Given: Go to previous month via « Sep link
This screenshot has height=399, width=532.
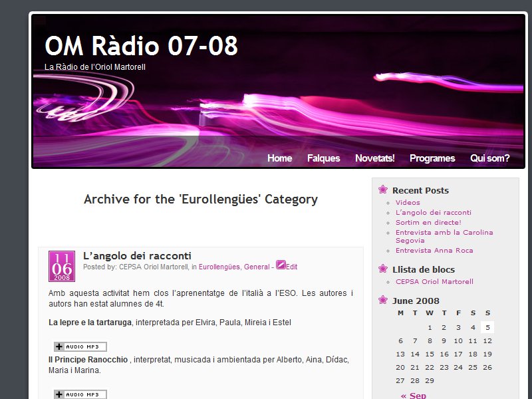Looking at the screenshot, I should coord(413,396).
